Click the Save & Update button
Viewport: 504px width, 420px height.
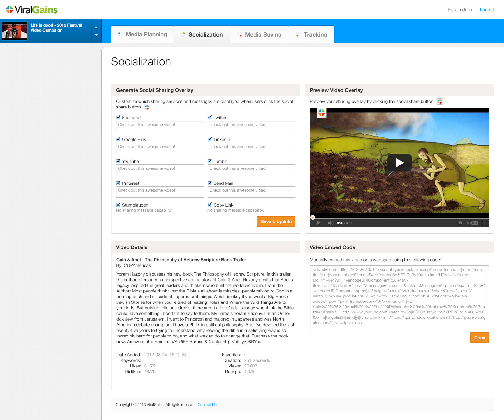pos(276,222)
